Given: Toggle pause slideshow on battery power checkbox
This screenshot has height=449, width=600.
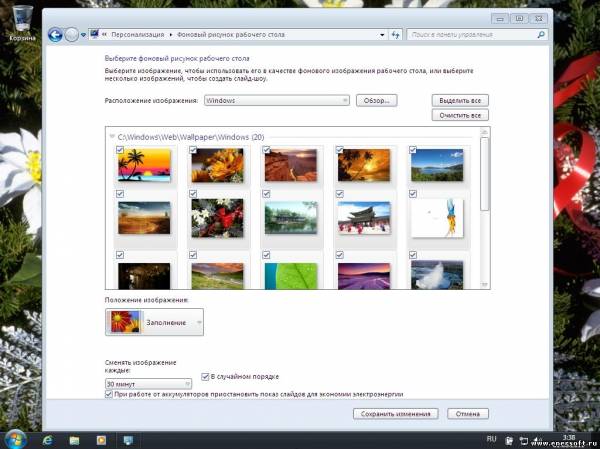Looking at the screenshot, I should [x=109, y=394].
